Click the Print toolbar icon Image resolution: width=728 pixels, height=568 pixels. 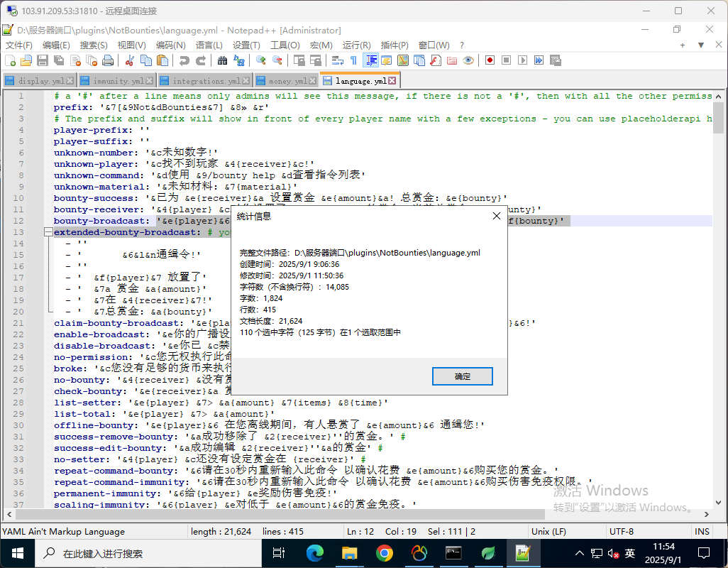click(x=108, y=61)
